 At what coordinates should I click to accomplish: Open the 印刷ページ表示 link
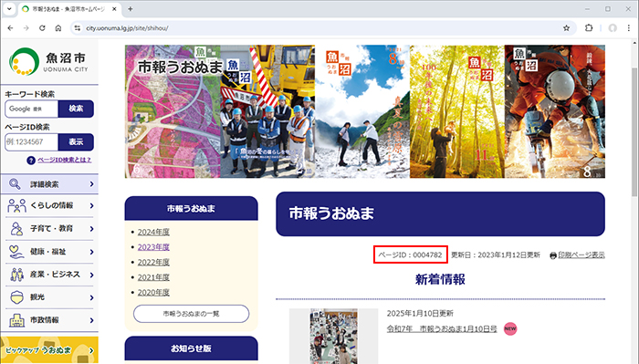(581, 255)
